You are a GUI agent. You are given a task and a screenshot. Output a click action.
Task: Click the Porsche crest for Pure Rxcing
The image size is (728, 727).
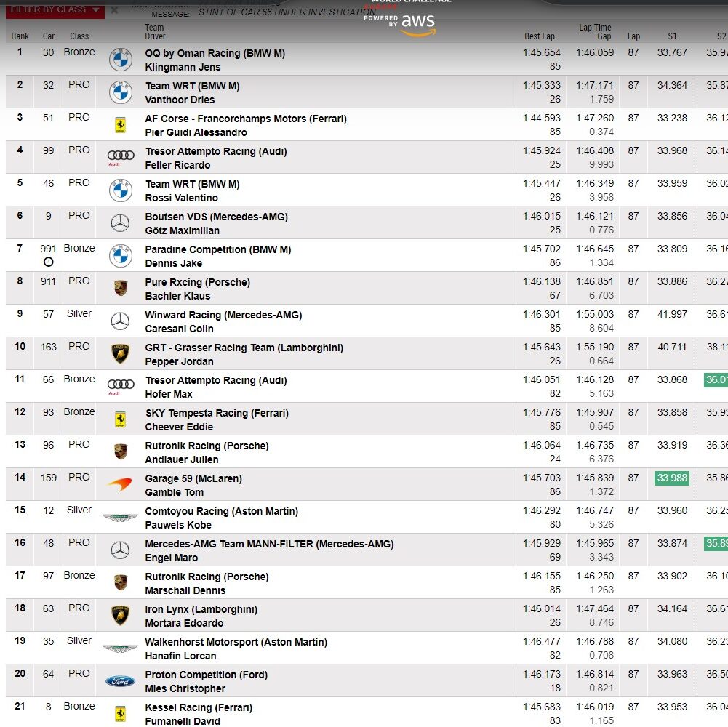pyautogui.click(x=120, y=289)
